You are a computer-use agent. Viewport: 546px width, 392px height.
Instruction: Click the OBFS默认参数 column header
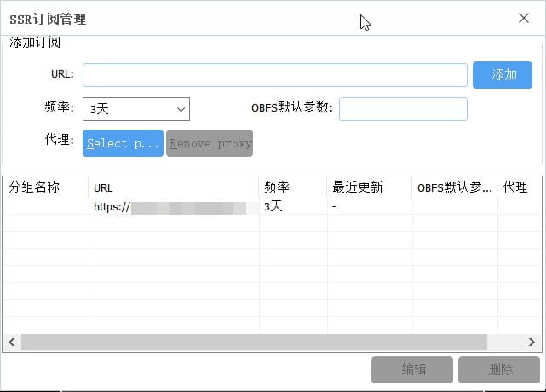455,187
